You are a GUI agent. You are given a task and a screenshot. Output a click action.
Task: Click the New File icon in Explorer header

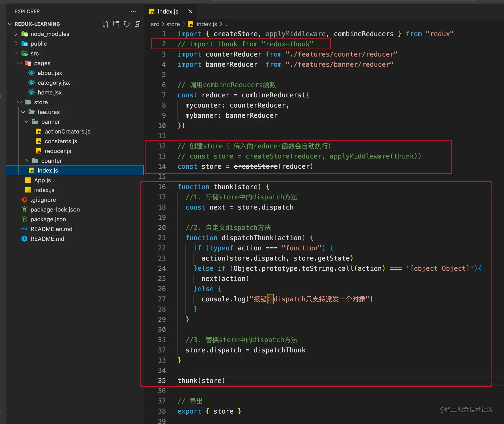(x=106, y=24)
